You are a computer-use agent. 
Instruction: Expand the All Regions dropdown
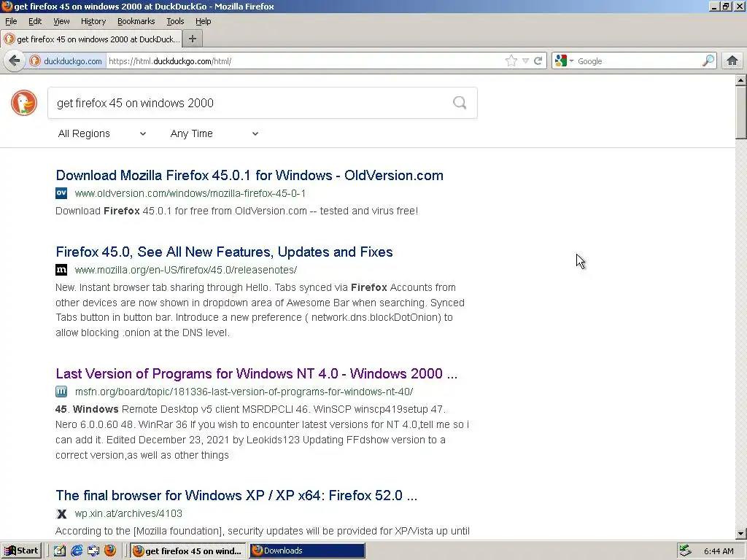102,134
